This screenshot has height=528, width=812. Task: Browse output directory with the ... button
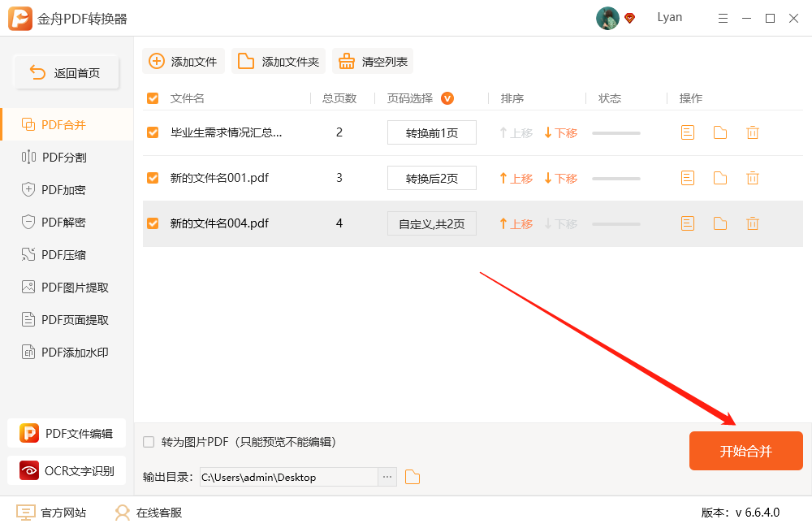pyautogui.click(x=387, y=478)
